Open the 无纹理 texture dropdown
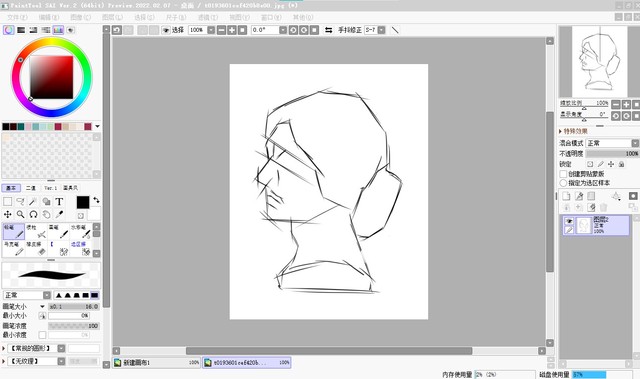640x379 pixels. pyautogui.click(x=61, y=361)
